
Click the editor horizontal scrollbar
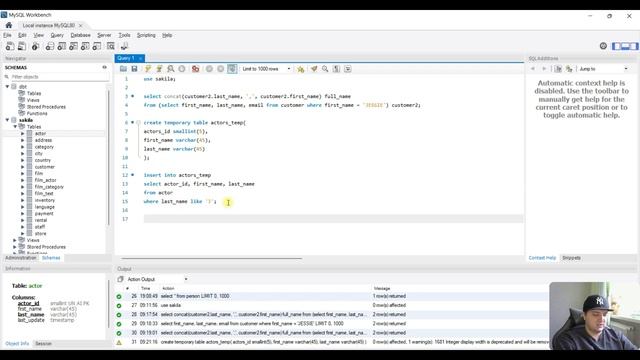coord(211,258)
